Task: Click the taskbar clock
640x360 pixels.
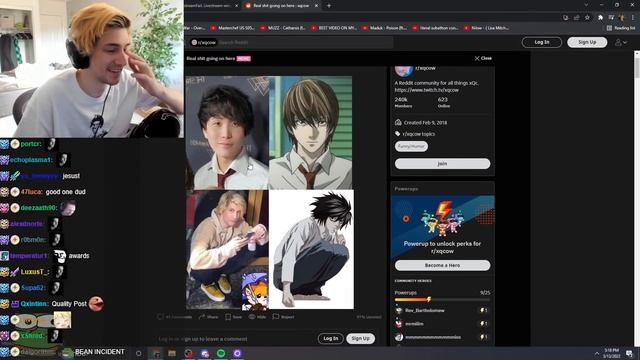Action: 611,353
